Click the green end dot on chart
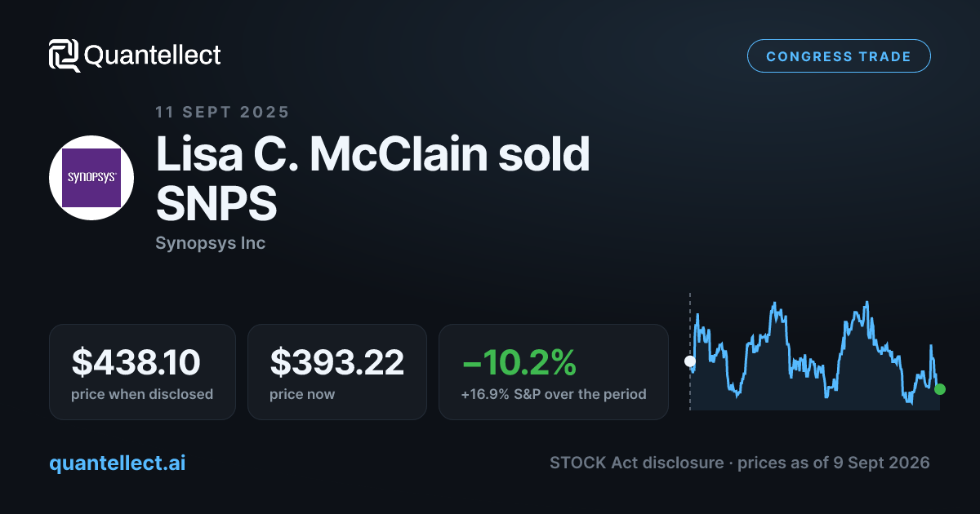Viewport: 980px width, 514px height. pos(940,389)
